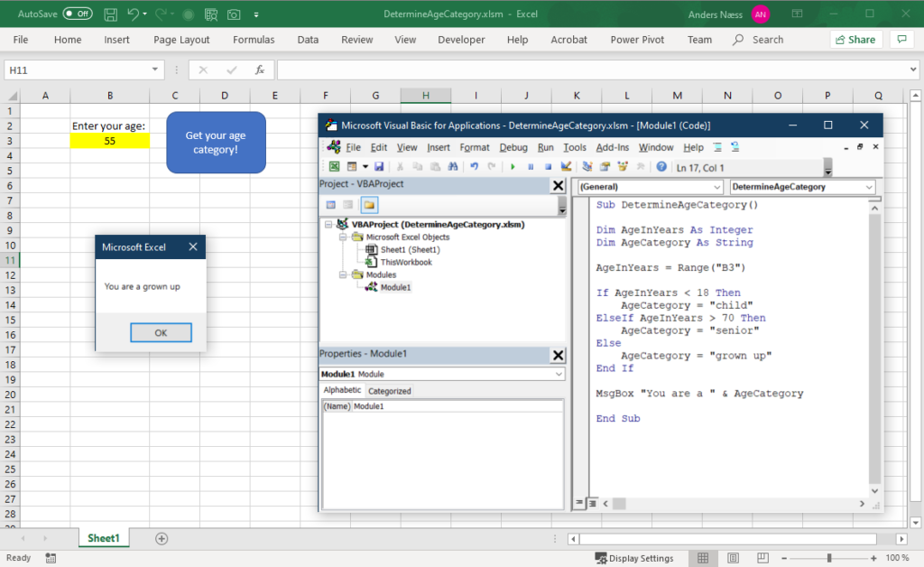Screen dimensions: 924x567
Task: Open the comments pane icon
Action: pos(901,40)
